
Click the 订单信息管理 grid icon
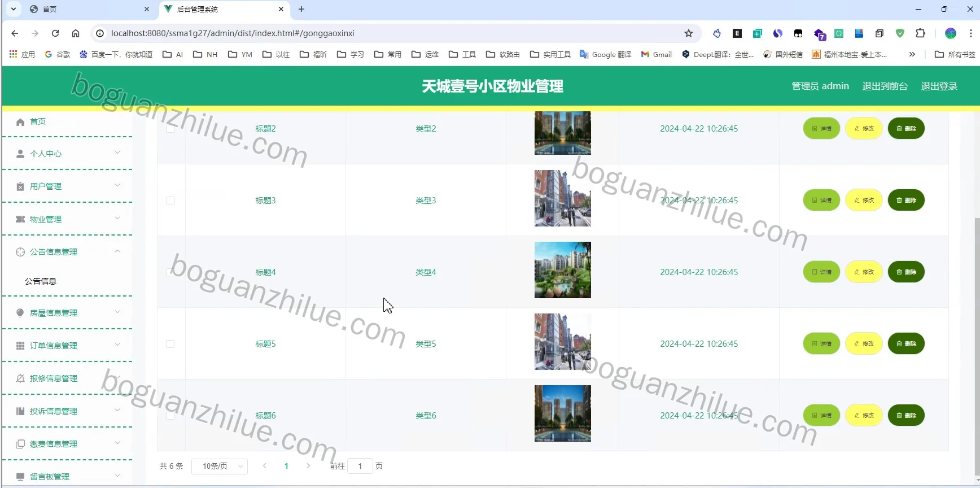coord(20,346)
